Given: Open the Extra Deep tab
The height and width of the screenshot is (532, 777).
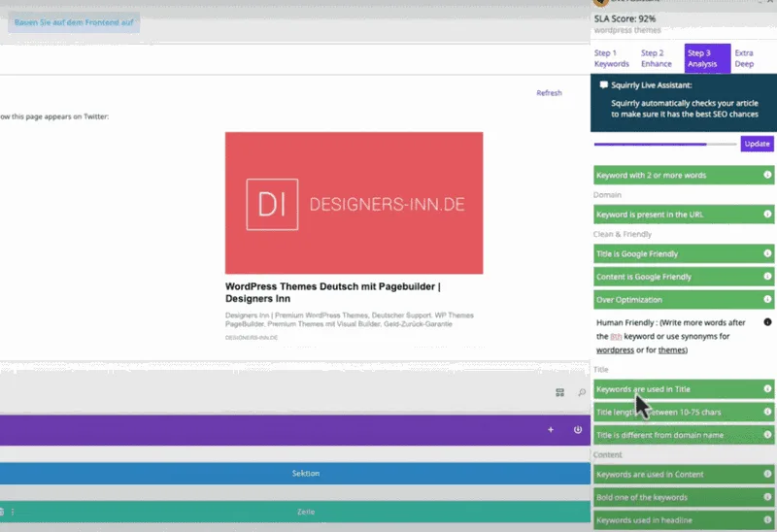Looking at the screenshot, I should click(x=744, y=58).
